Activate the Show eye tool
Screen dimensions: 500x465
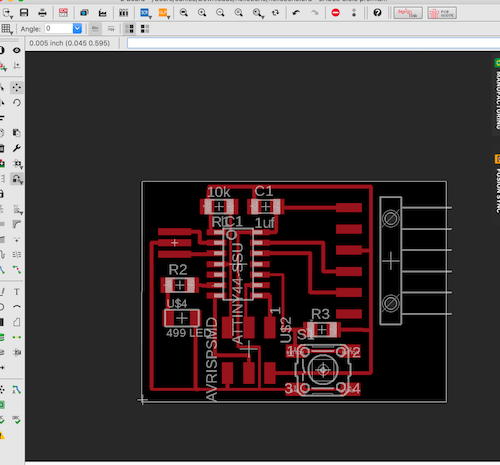point(16,50)
